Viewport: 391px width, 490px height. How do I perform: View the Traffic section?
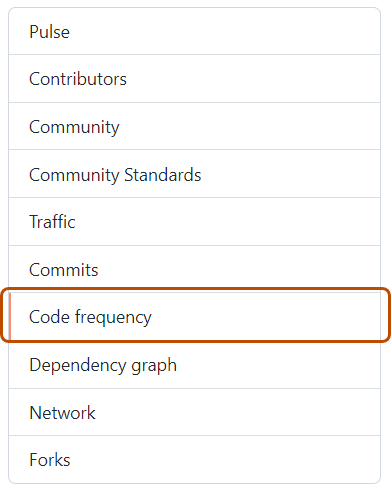click(194, 222)
